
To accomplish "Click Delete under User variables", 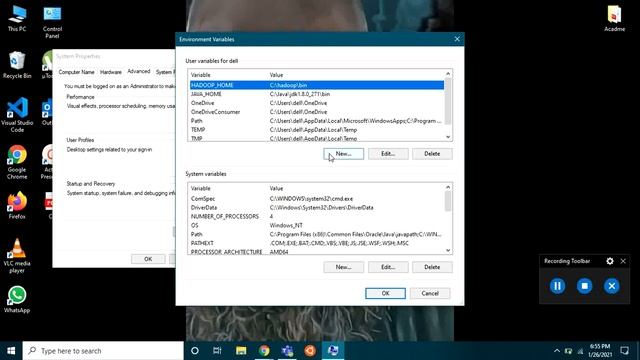I will point(432,154).
